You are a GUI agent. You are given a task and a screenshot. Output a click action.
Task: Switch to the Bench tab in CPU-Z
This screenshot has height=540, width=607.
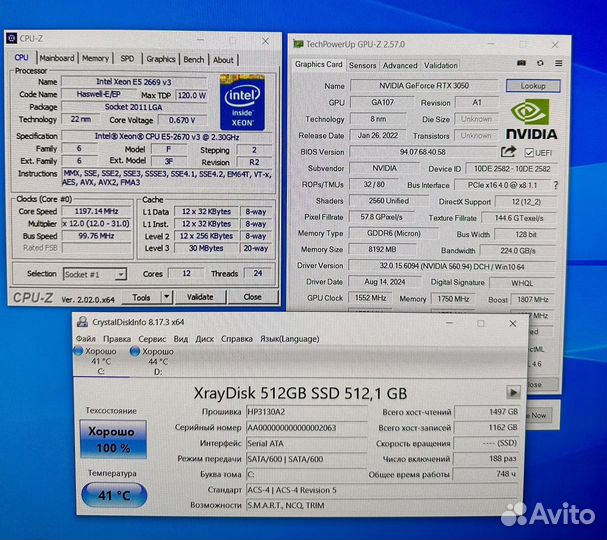pos(194,60)
